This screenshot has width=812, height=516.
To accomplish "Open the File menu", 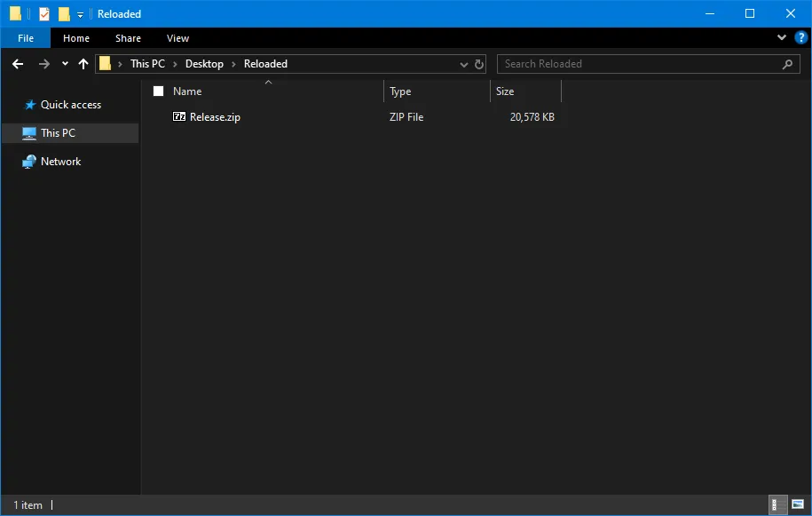I will [25, 38].
